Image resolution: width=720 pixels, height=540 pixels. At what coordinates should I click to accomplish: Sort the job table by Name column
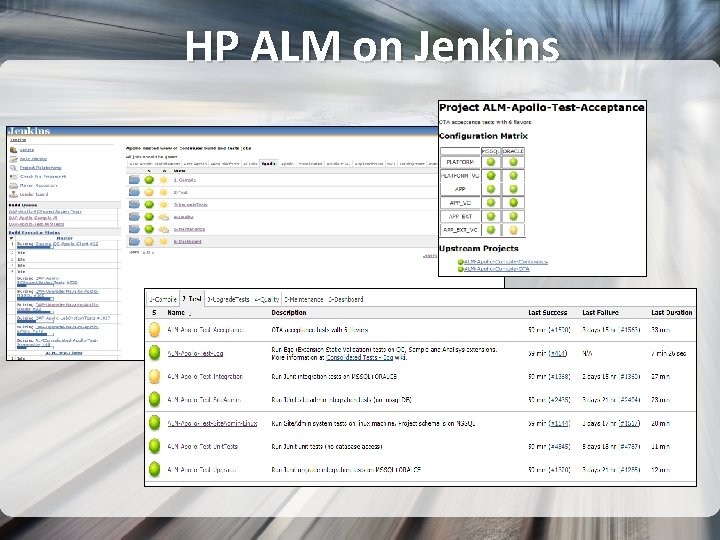coord(176,313)
